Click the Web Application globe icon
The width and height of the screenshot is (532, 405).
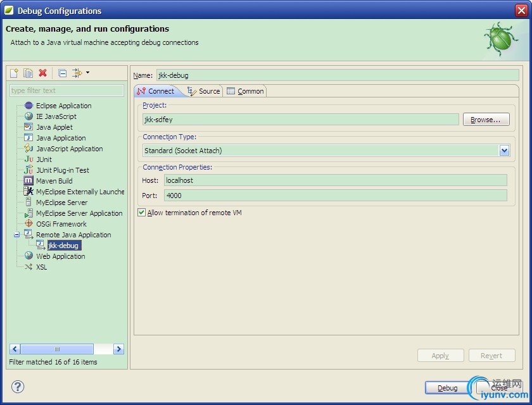click(29, 256)
